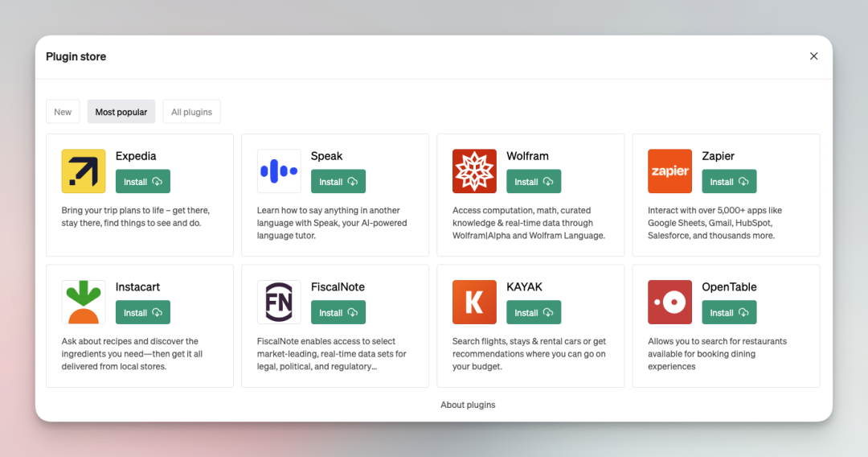Click the Speak plugin waveform logo
Viewport: 868px width, 457px height.
[x=279, y=171]
